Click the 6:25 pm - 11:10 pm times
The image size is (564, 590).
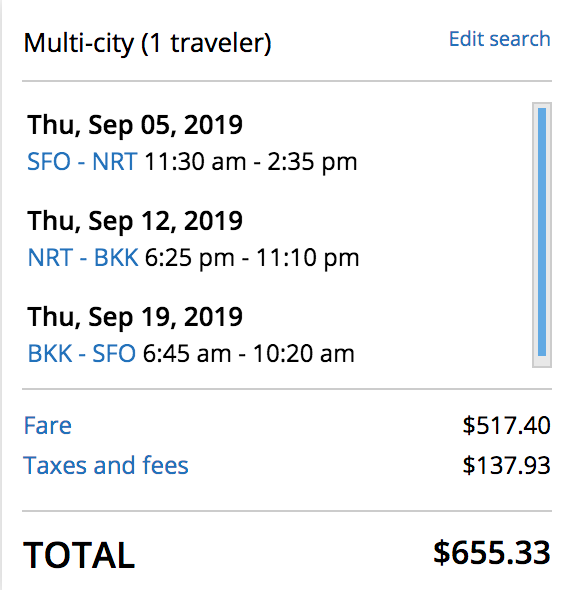pos(252,259)
